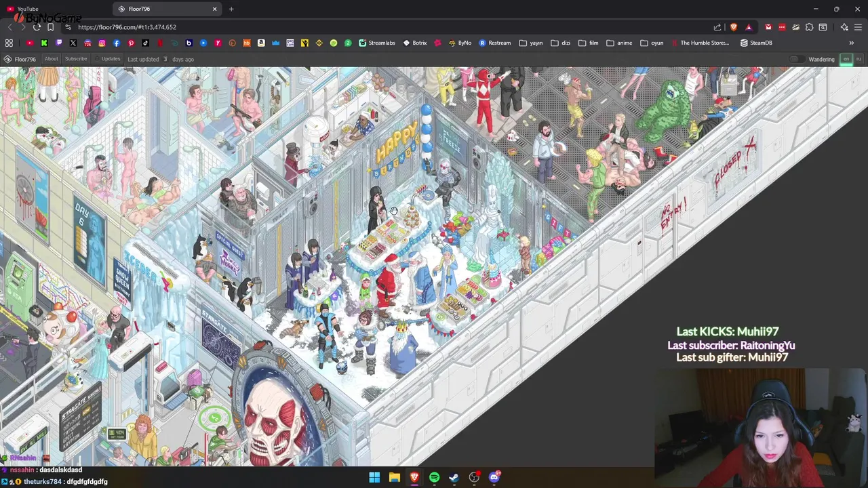Open the Botrix bookmark
The image size is (868, 488).
pyautogui.click(x=415, y=43)
